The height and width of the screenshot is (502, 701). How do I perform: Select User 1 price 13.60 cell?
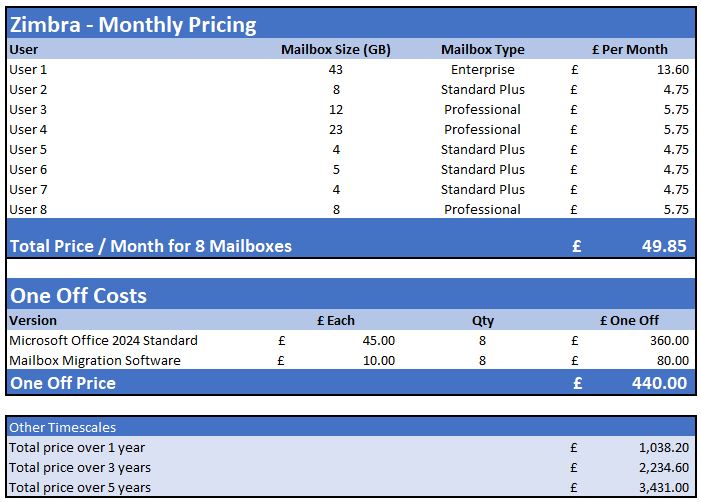click(673, 70)
